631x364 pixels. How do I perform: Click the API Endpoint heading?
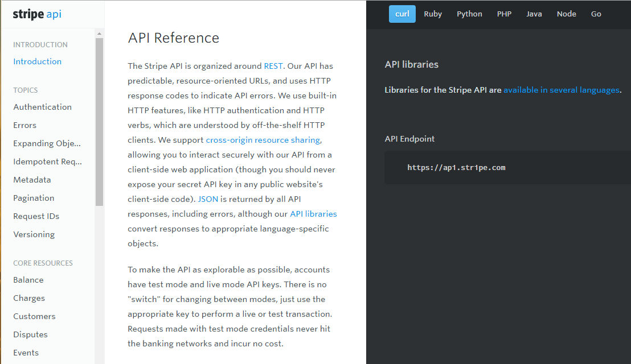point(409,139)
